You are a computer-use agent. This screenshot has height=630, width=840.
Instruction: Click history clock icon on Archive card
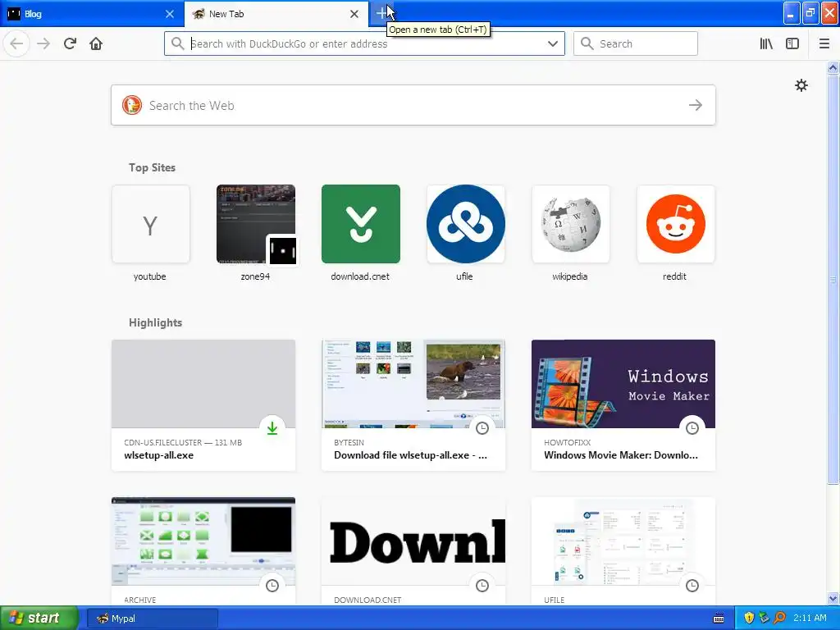[x=272, y=586]
